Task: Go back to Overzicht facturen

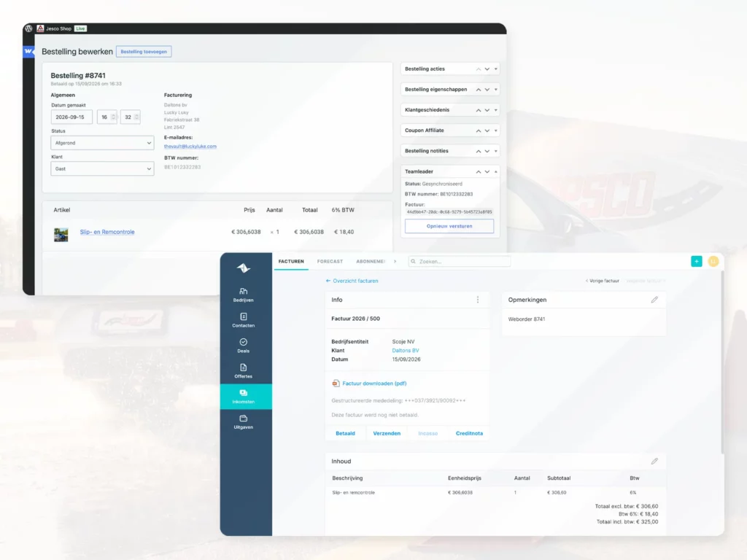Action: point(352,281)
